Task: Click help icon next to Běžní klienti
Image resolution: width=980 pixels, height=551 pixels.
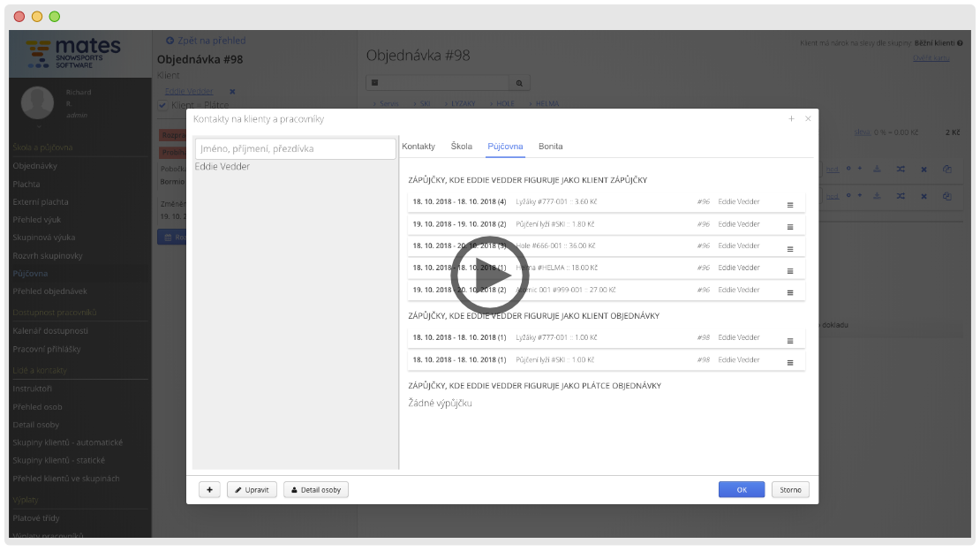Action: [960, 43]
